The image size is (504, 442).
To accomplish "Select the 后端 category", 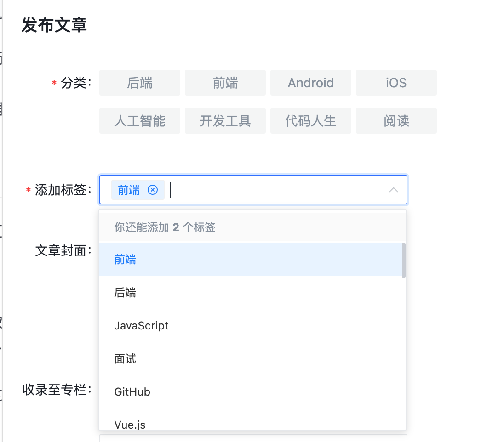I will (140, 83).
